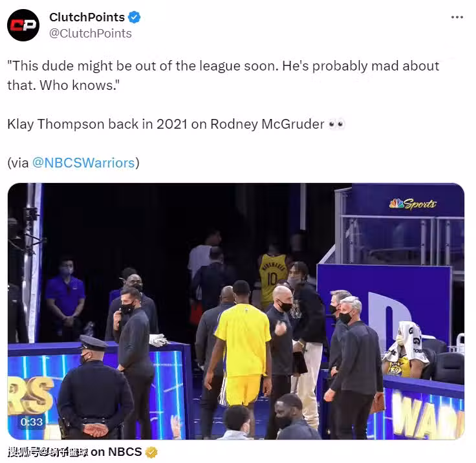Image resolution: width=476 pixels, height=463 pixels.
Task: Click the 0:33 video duration label
Action: 32,422
